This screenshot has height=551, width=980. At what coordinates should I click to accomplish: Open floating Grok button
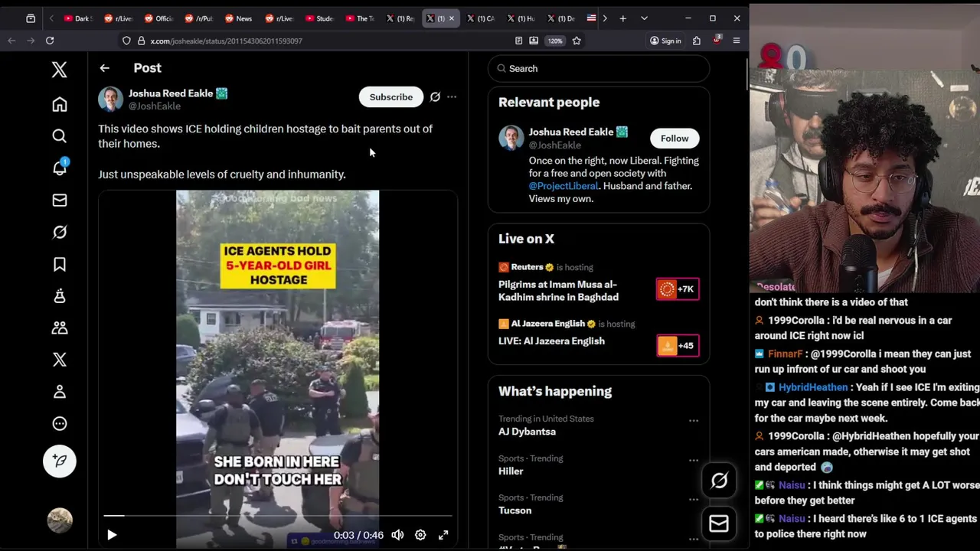tap(719, 481)
